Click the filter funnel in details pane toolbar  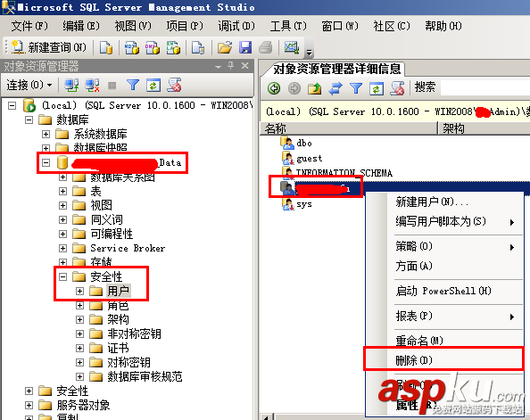pos(356,88)
